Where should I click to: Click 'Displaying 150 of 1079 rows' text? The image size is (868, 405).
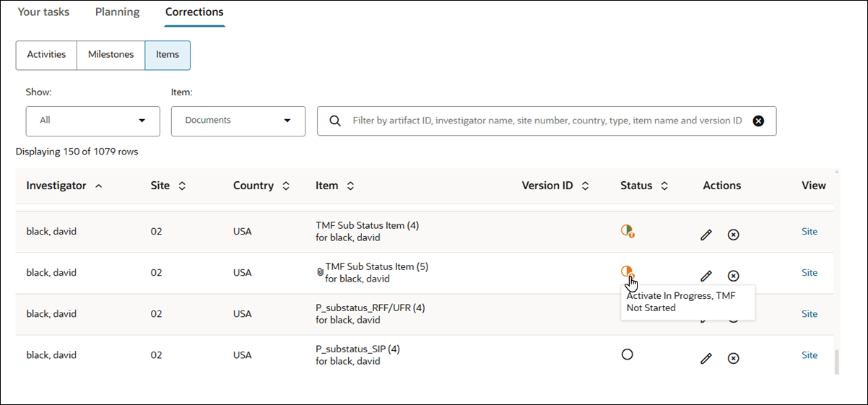tap(77, 152)
